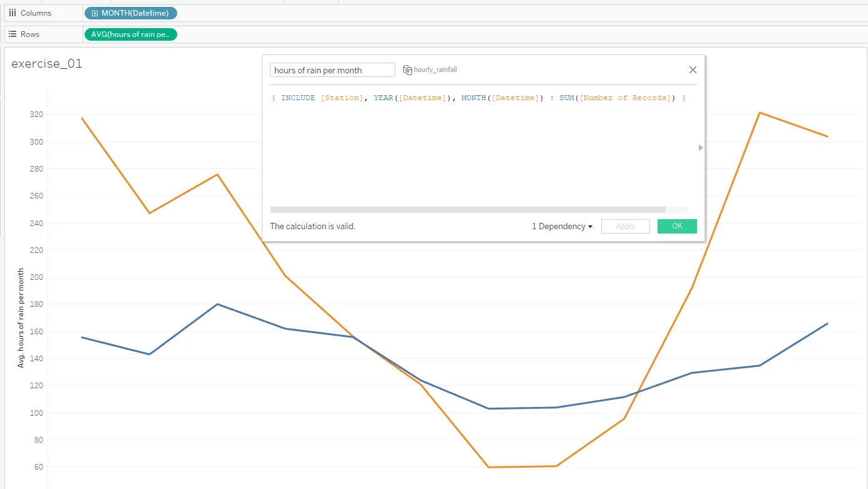
Task: Focus the calculation name field
Action: pyautogui.click(x=333, y=70)
